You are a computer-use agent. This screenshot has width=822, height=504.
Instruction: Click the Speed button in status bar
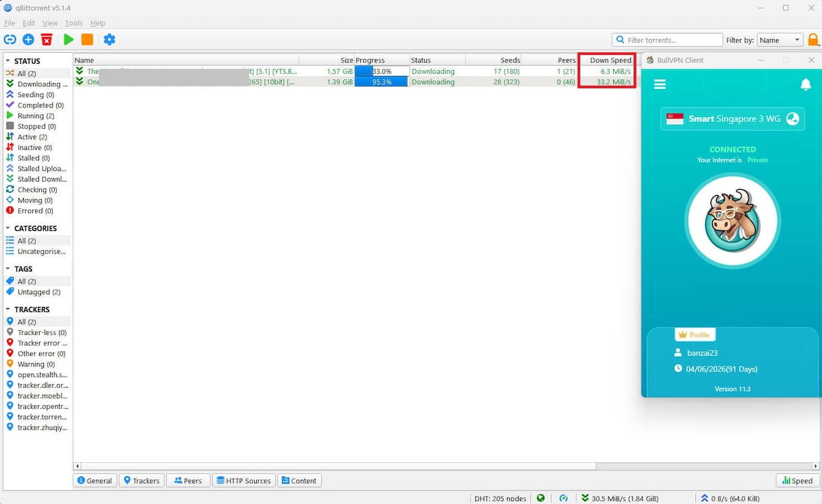pos(796,480)
